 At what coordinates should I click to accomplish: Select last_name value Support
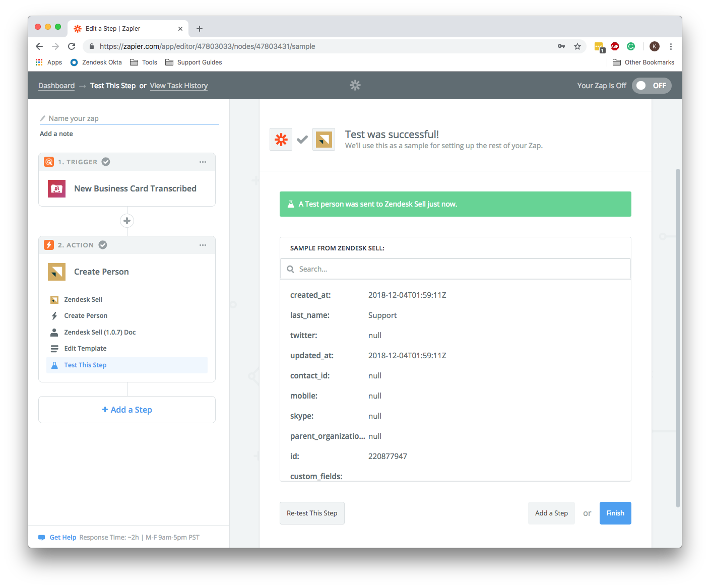(382, 315)
